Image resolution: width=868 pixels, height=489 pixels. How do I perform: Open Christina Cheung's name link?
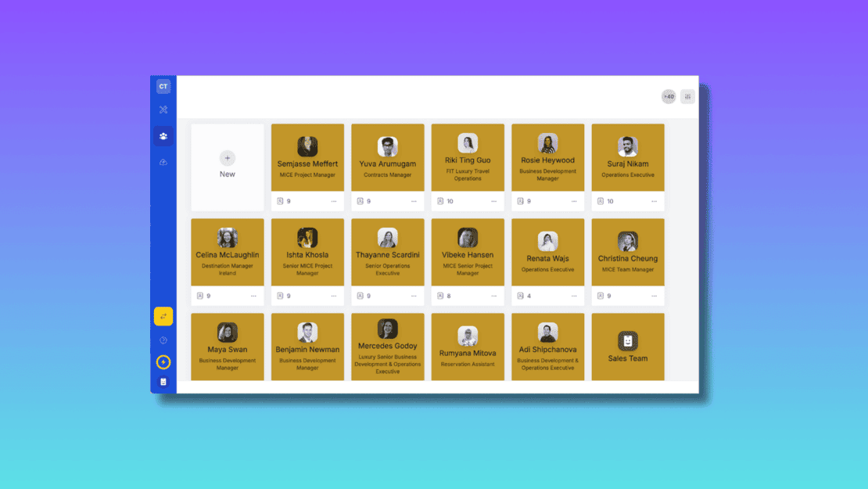(x=628, y=259)
